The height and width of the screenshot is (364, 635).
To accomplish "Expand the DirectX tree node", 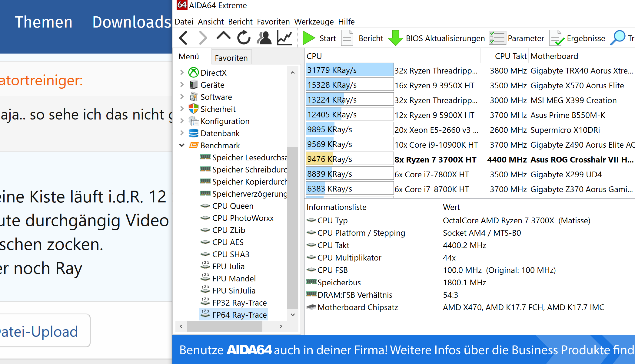I will (182, 72).
